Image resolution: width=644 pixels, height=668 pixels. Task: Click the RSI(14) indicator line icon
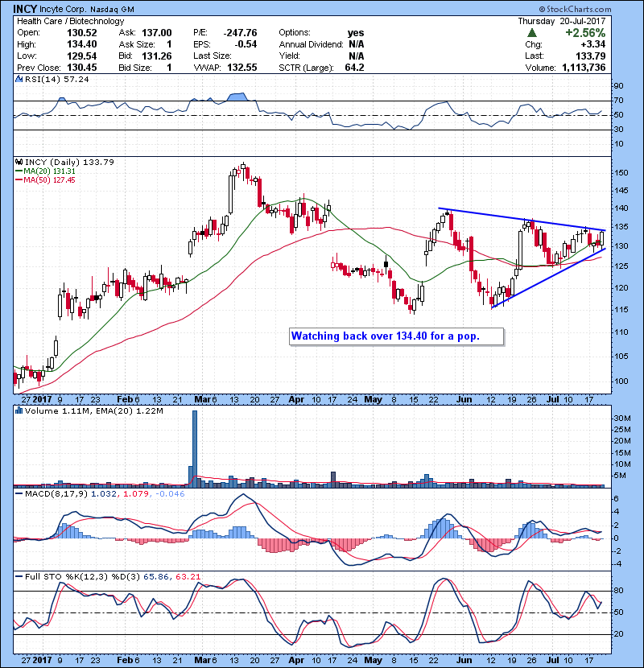pyautogui.click(x=19, y=79)
